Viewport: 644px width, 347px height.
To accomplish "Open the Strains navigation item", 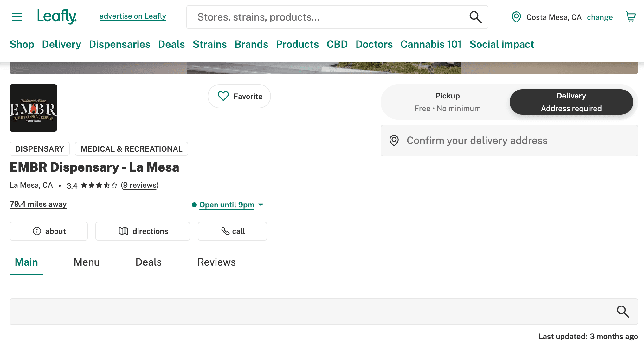I will point(209,44).
